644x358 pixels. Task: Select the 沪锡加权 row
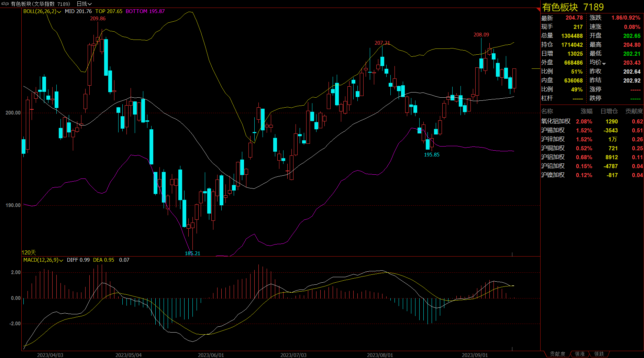[553, 130]
